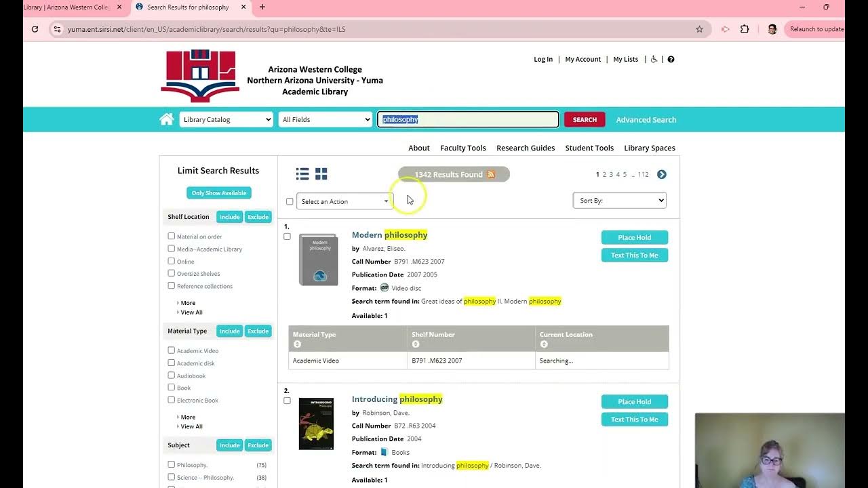Click Only Show Available button
The height and width of the screenshot is (488, 868).
click(219, 193)
